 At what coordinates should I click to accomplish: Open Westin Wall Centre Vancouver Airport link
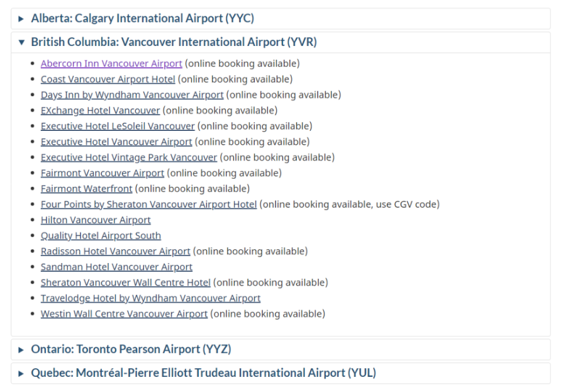tap(124, 314)
